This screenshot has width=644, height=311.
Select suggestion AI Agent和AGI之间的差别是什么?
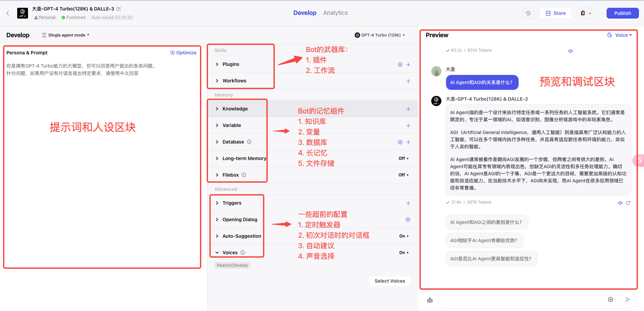pos(487,222)
